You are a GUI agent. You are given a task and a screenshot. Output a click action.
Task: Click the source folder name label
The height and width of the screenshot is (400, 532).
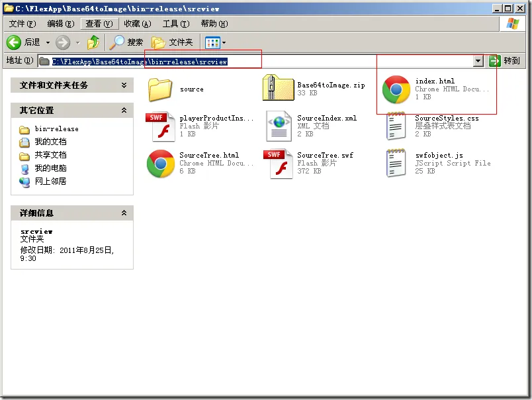click(x=192, y=89)
